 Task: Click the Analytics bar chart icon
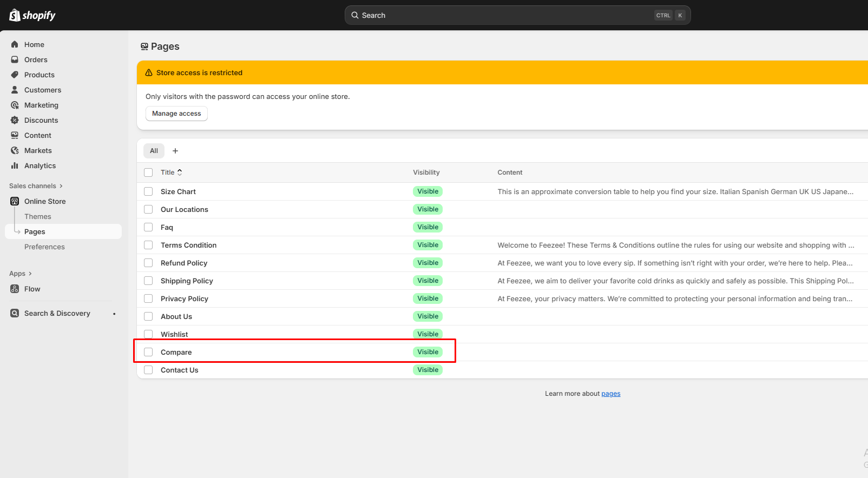click(x=15, y=165)
